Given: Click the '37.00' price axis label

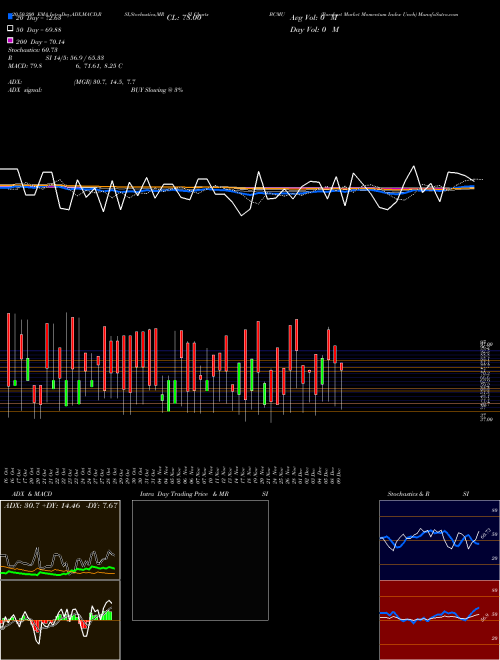Looking at the screenshot, I should point(487,420).
